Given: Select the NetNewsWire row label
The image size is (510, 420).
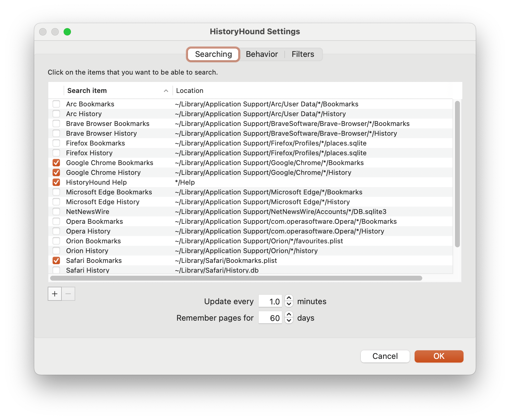Looking at the screenshot, I should click(88, 212).
